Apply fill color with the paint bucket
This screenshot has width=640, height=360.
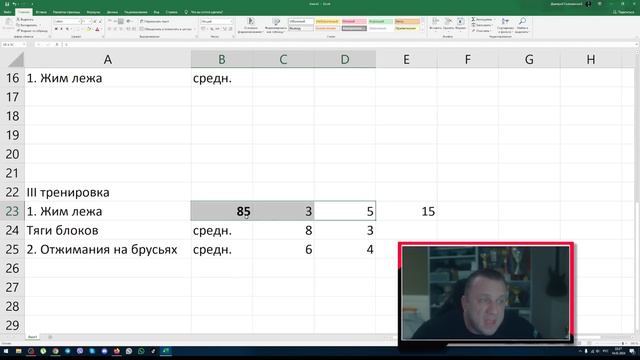point(88,29)
